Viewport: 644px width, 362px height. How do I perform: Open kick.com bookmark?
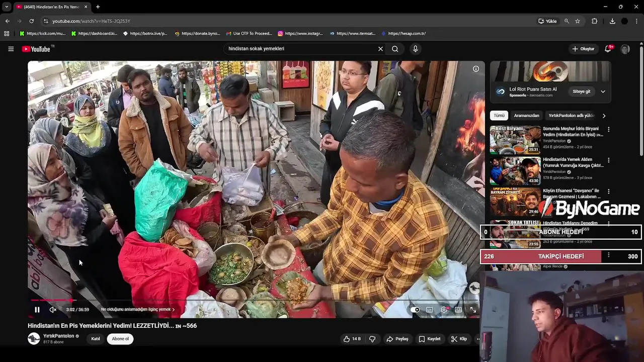pyautogui.click(x=42, y=34)
